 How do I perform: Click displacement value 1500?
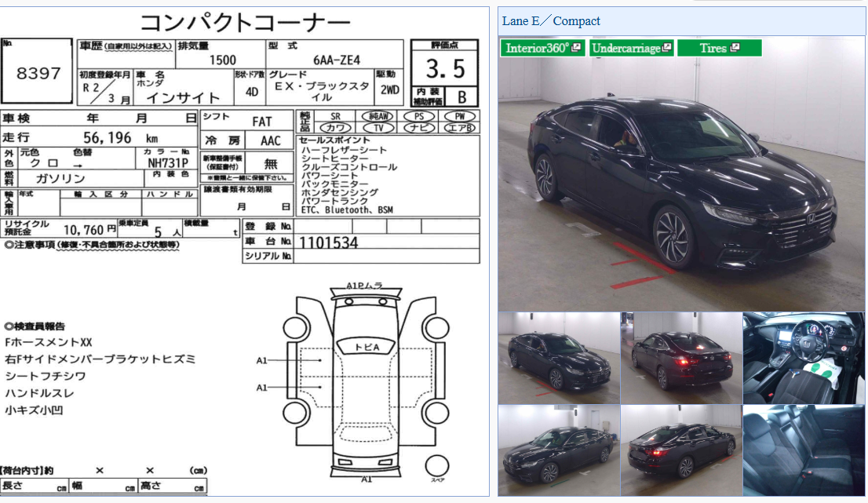click(x=223, y=60)
